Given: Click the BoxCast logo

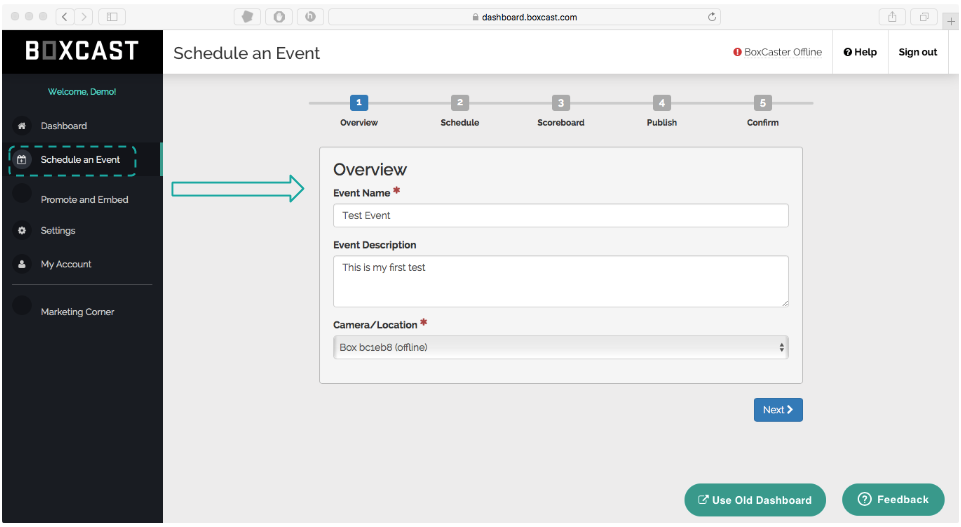Looking at the screenshot, I should 81,52.
